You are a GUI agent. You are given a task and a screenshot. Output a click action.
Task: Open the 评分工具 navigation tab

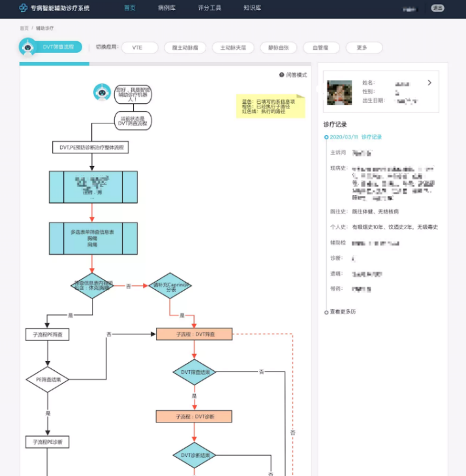click(x=210, y=8)
